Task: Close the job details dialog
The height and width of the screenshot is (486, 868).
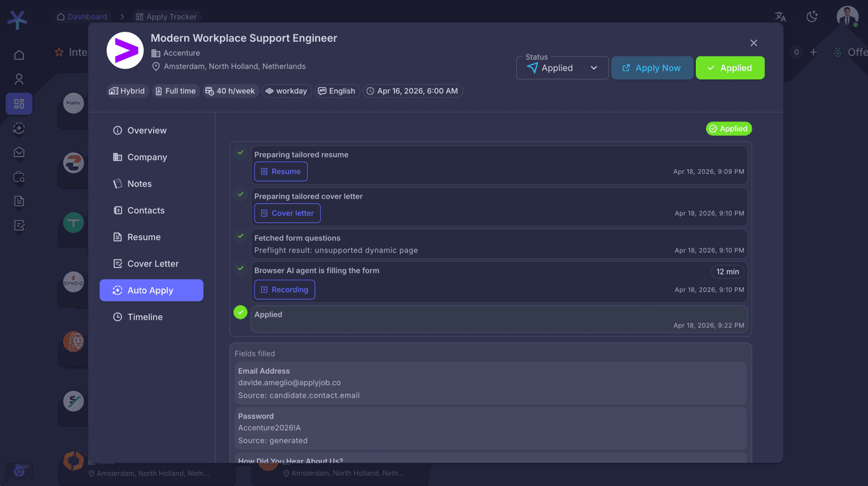Action: coord(754,43)
